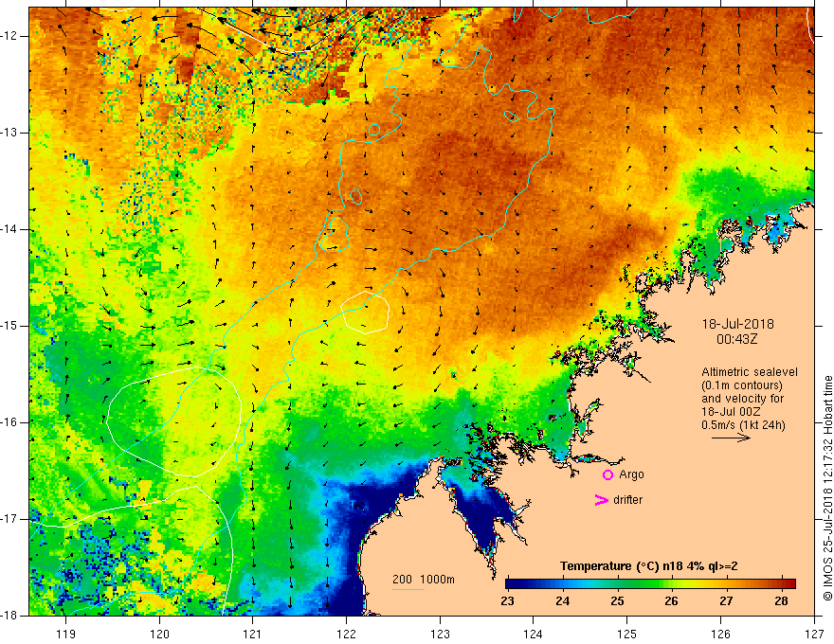
Task: Click the cyan 200 1000m isobath legend line
Action: coord(408,589)
